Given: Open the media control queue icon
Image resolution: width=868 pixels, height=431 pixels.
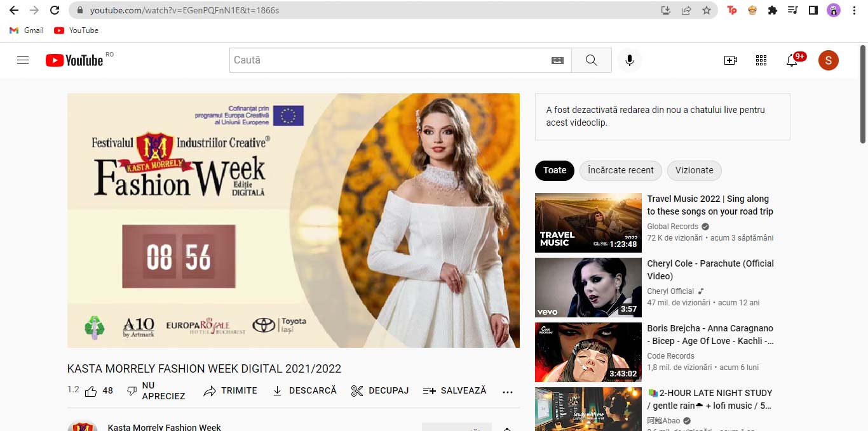Looking at the screenshot, I should tap(792, 10).
